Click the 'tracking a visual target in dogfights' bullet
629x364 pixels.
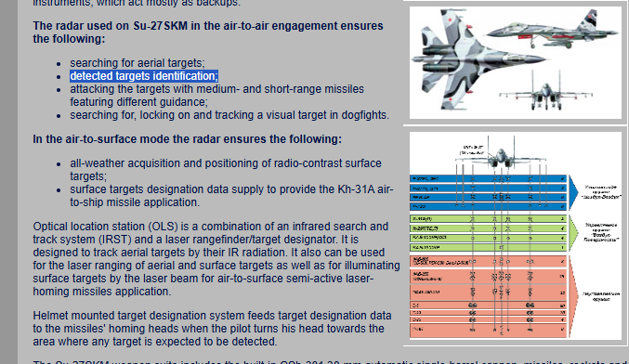(229, 115)
